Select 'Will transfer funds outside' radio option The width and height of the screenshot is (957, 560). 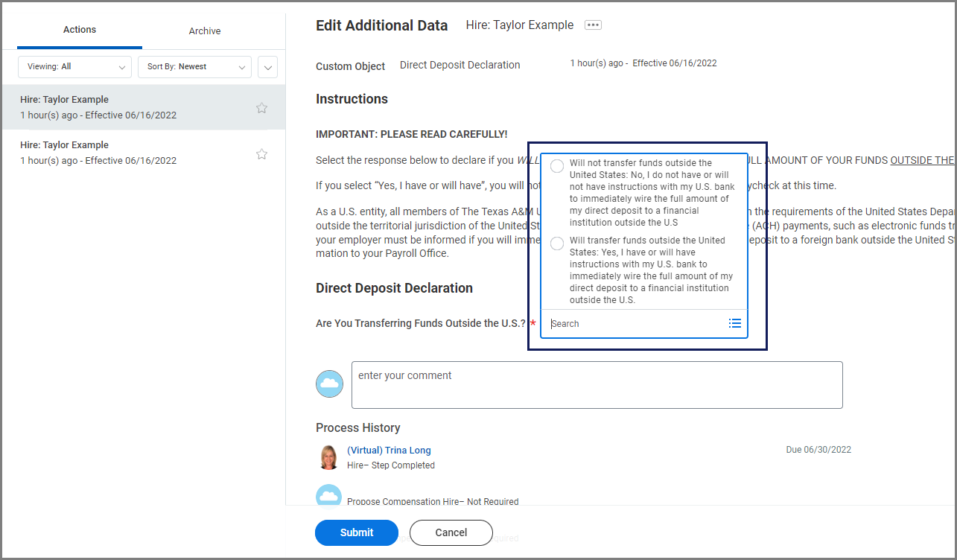(x=557, y=244)
